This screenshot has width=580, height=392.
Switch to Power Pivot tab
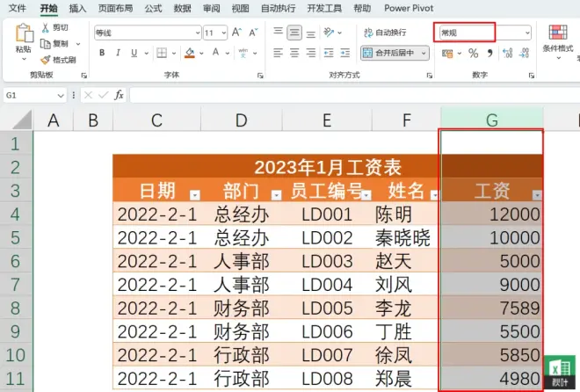point(409,8)
